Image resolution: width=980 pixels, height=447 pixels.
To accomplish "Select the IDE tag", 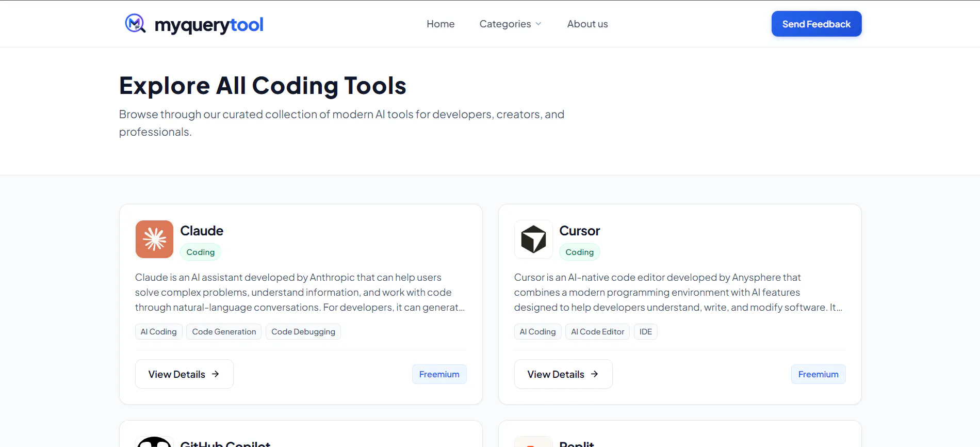I will (646, 331).
